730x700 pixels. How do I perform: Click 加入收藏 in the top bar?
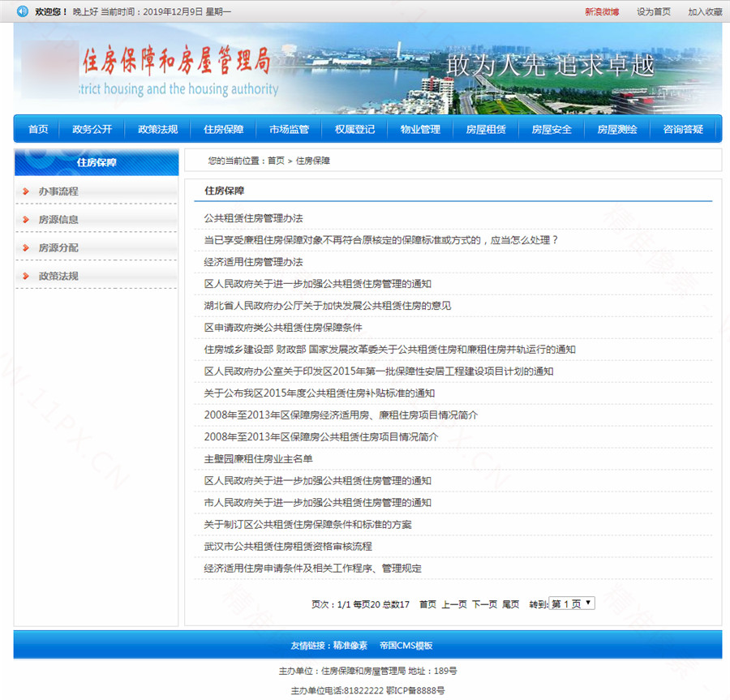[x=705, y=12]
